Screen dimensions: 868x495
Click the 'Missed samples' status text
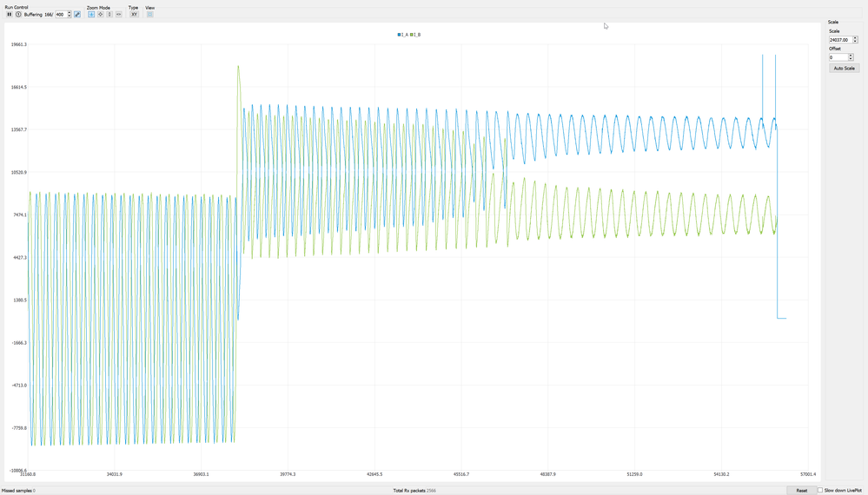(x=17, y=491)
